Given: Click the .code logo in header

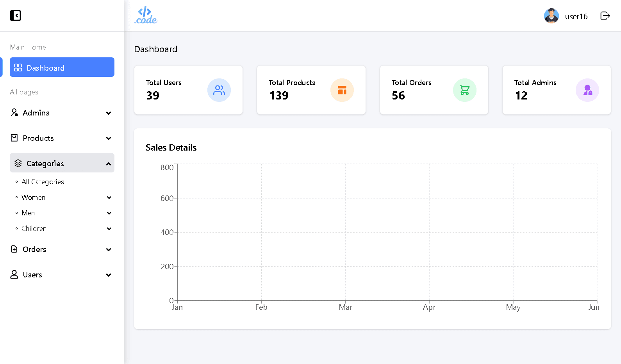Looking at the screenshot, I should 146,16.
